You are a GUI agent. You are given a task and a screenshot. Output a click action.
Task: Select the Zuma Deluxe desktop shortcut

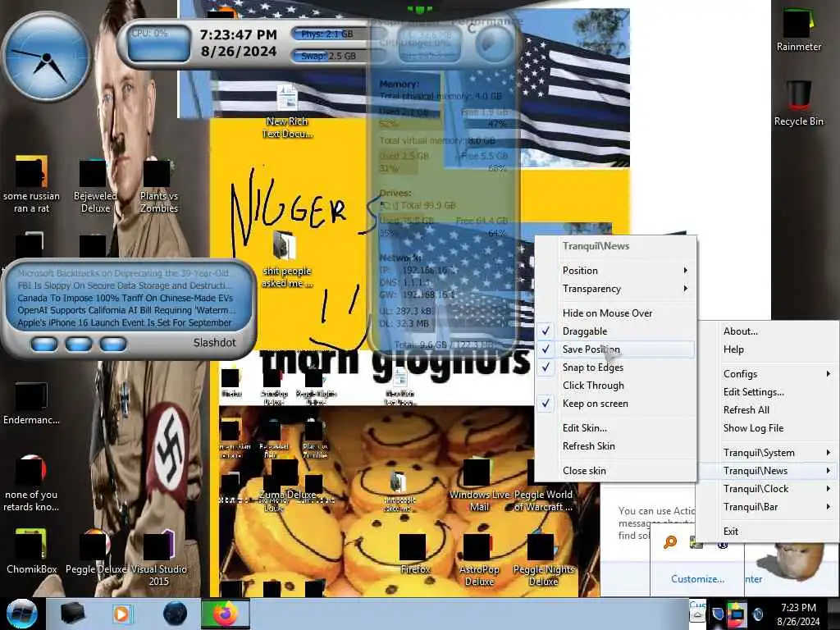pos(286,479)
